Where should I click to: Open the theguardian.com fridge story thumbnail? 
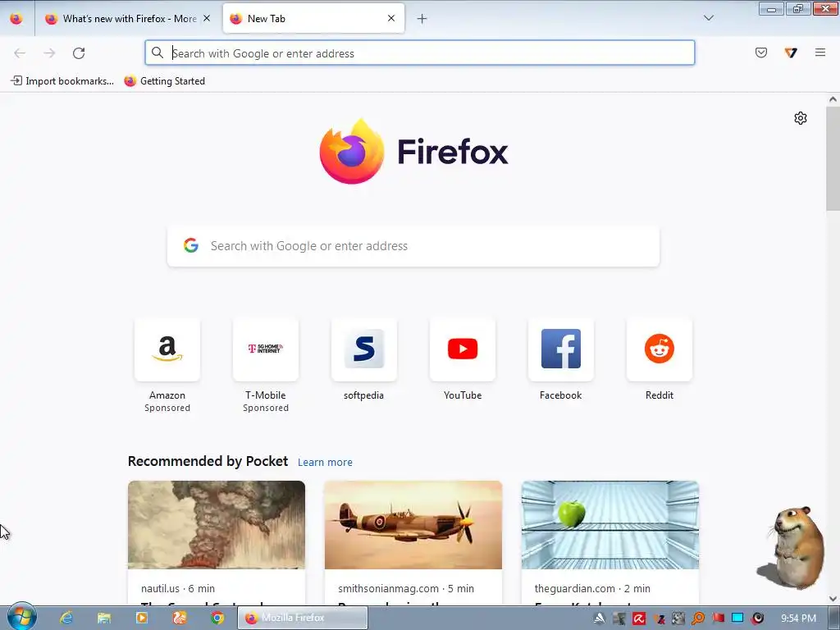(610, 525)
